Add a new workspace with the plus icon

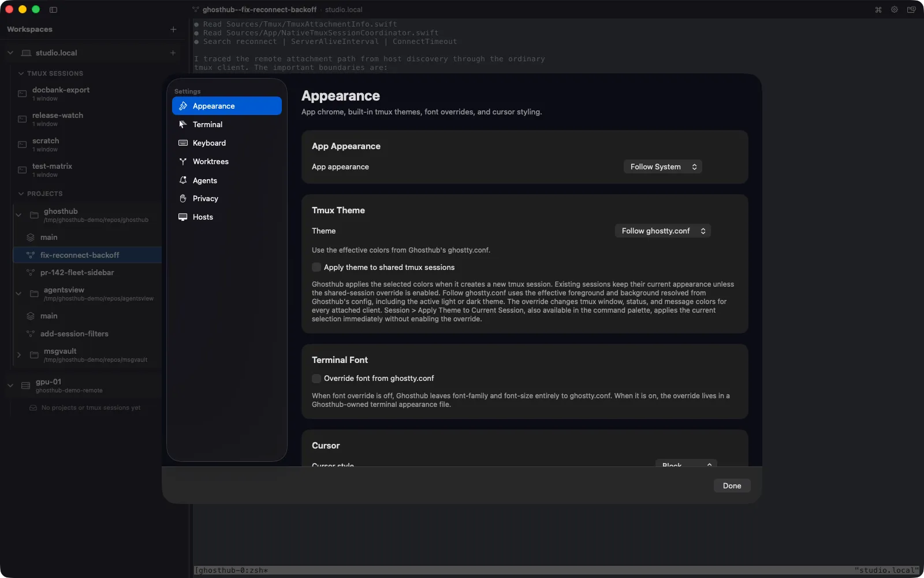click(x=173, y=29)
